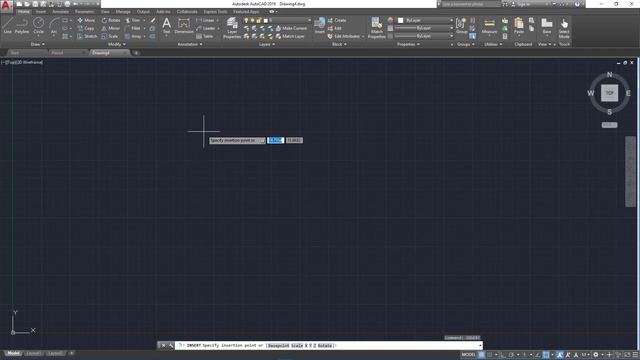
Task: Click the Scale tool
Action: click(110, 36)
